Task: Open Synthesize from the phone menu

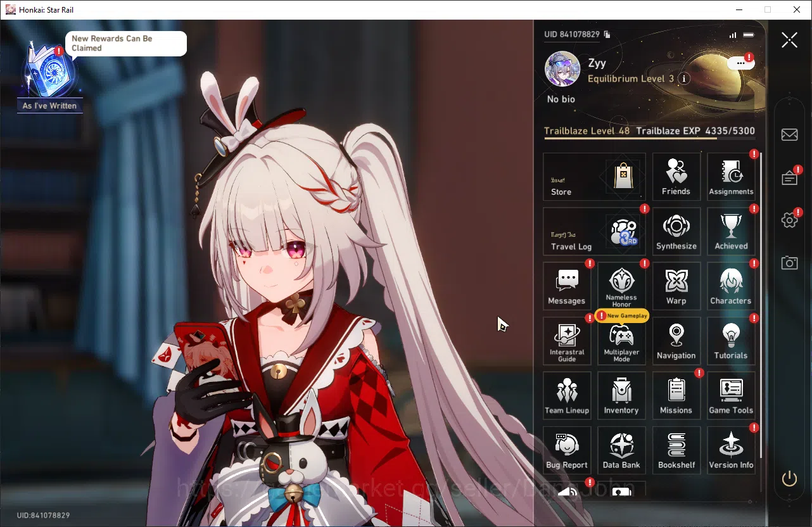Action: tap(676, 231)
